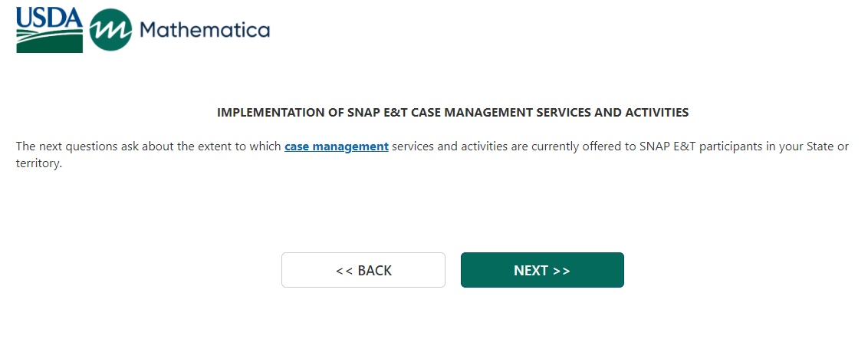Click the Implementation of SNAP E&T heading
868x339 pixels.
[x=452, y=113]
